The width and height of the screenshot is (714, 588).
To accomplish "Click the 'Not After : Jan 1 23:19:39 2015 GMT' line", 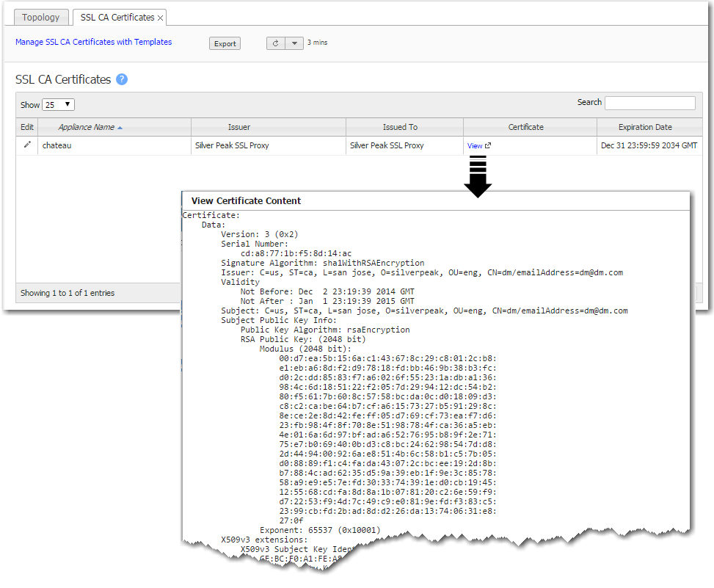I will [x=327, y=301].
